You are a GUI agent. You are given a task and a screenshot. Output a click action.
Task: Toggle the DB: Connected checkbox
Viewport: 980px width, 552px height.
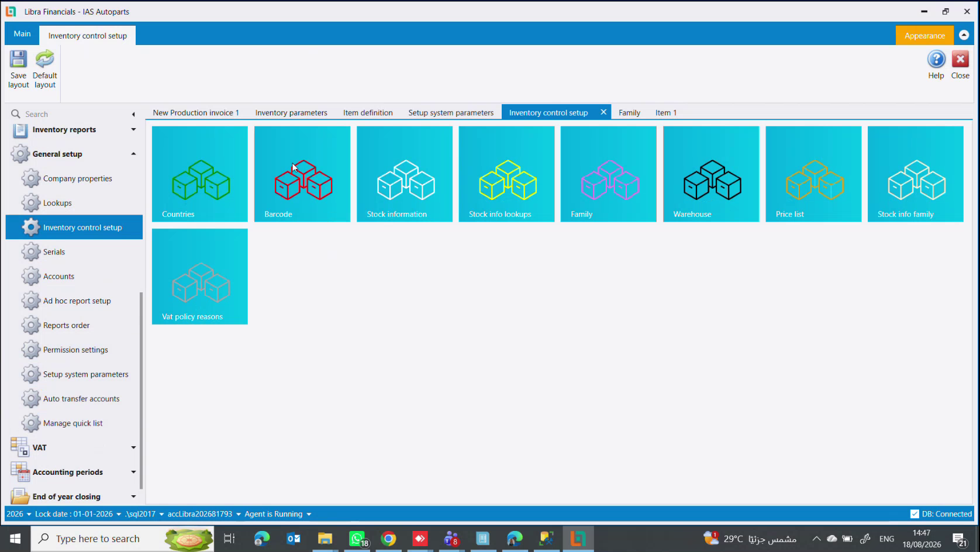[915, 514]
